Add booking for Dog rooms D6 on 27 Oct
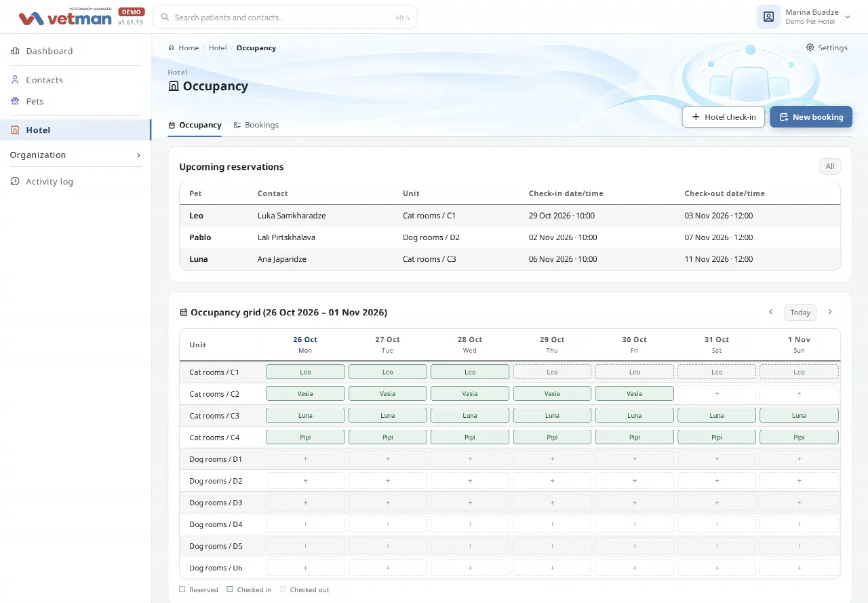The width and height of the screenshot is (868, 603). tap(387, 567)
